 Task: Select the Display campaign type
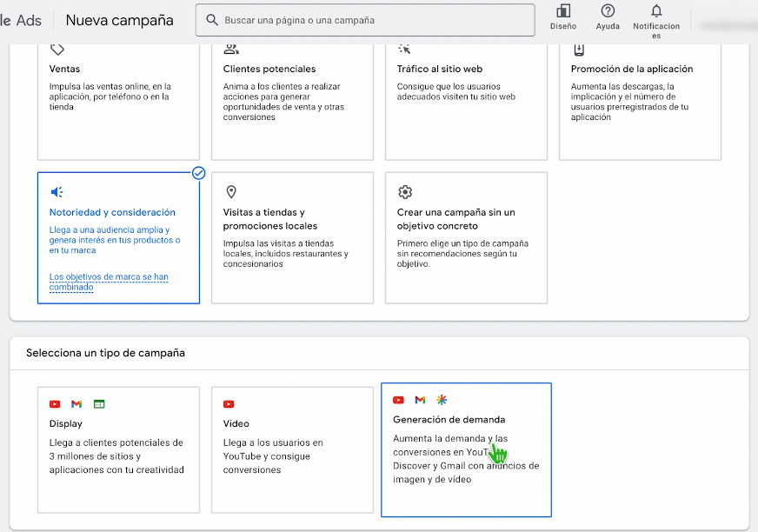[118, 449]
